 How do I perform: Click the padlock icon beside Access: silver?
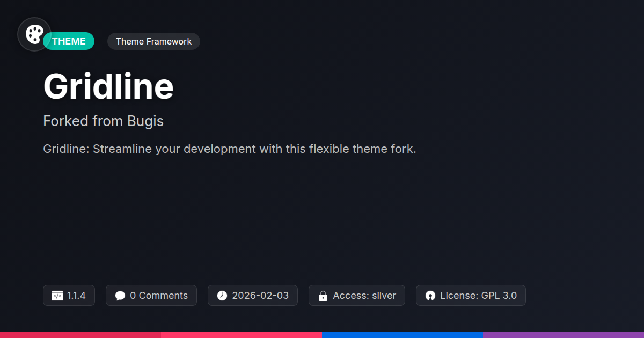coord(323,296)
